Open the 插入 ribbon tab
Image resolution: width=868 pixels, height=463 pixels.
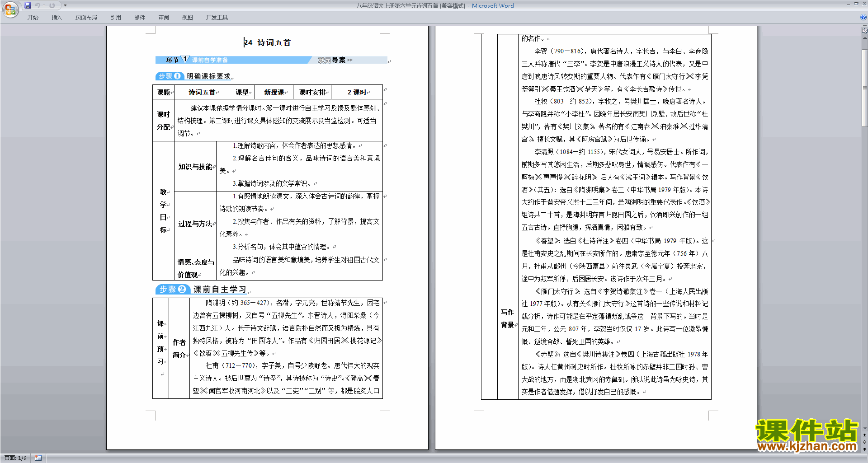click(57, 18)
